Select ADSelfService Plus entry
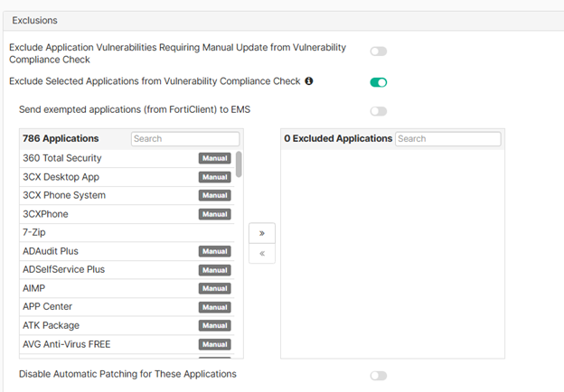The width and height of the screenshot is (564, 392). point(127,269)
